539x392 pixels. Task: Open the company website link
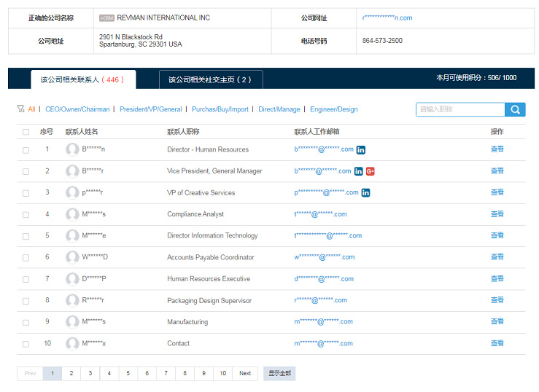[387, 17]
